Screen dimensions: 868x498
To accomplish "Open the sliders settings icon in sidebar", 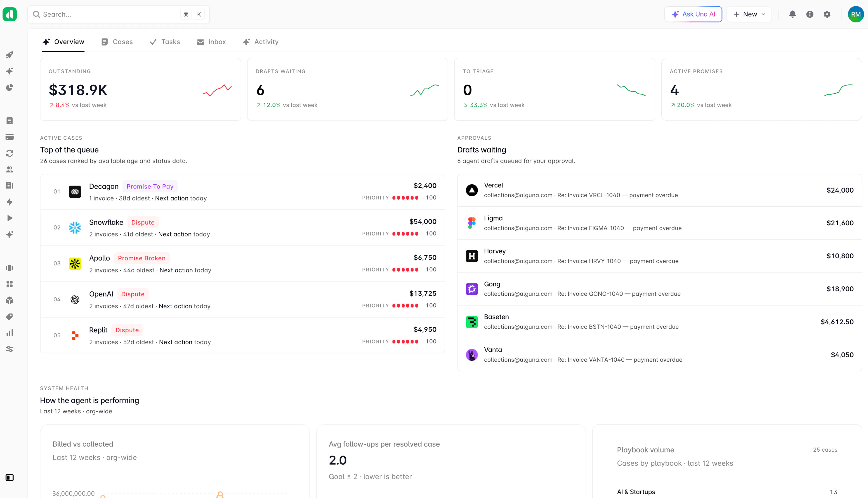I will (x=9, y=349).
